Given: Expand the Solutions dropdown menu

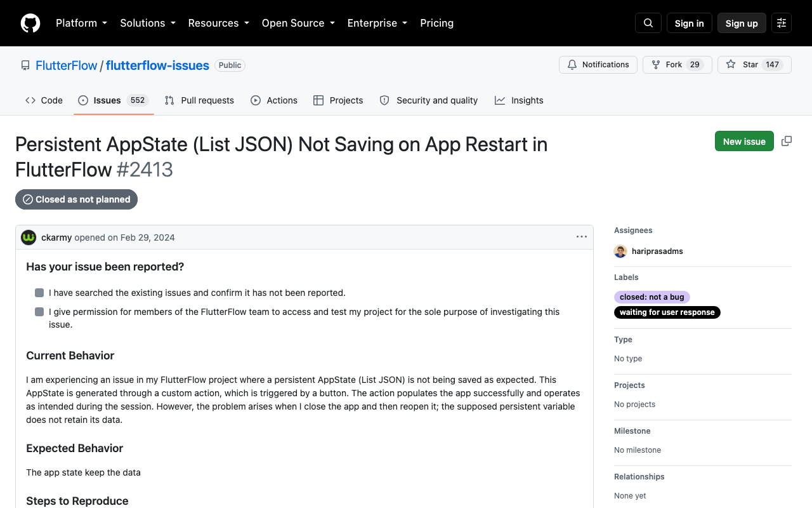Looking at the screenshot, I should tap(148, 23).
